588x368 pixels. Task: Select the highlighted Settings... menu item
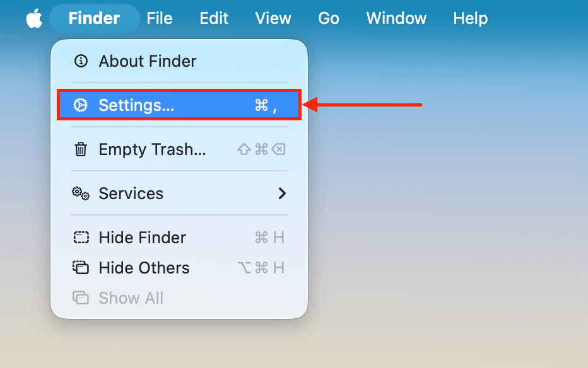point(138,105)
